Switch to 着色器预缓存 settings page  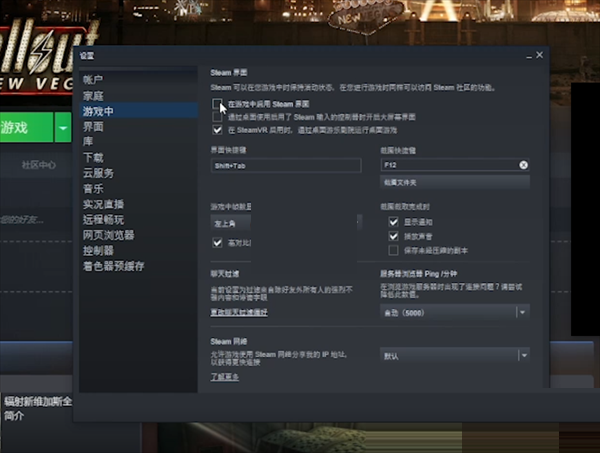[113, 266]
